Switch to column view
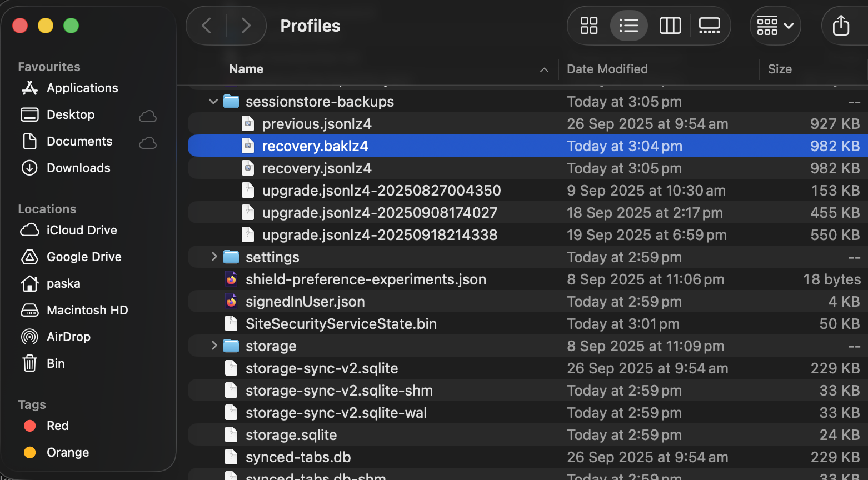Viewport: 868px width, 480px height. tap(670, 26)
